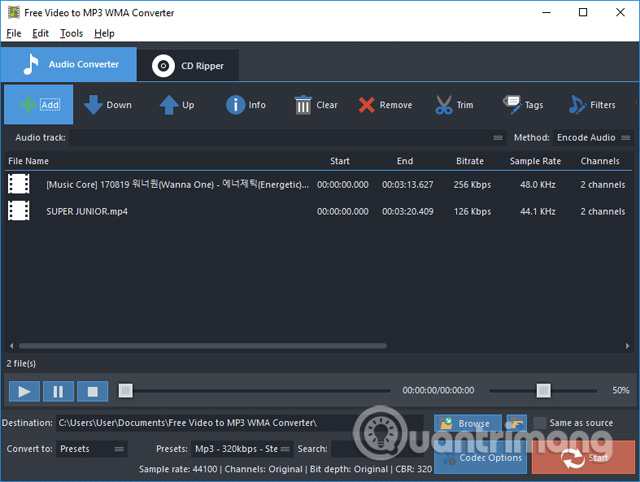This screenshot has height=482, width=640.
Task: Move selected file Down
Action: (x=108, y=105)
